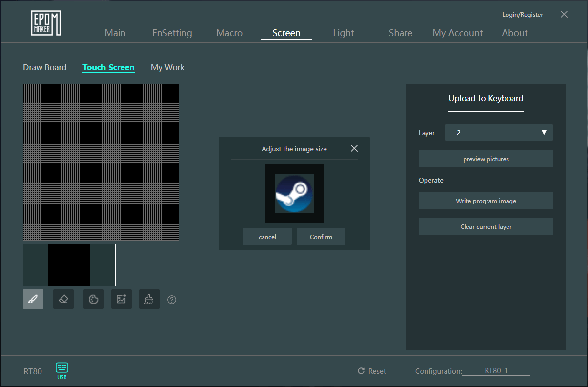
Task: Select the paintbrush drawing tool
Action: pyautogui.click(x=33, y=299)
